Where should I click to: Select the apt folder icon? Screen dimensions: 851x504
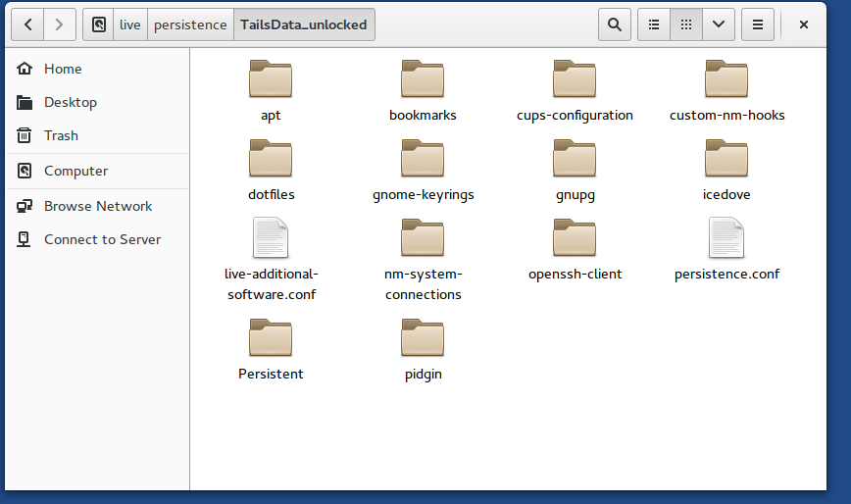(x=271, y=78)
